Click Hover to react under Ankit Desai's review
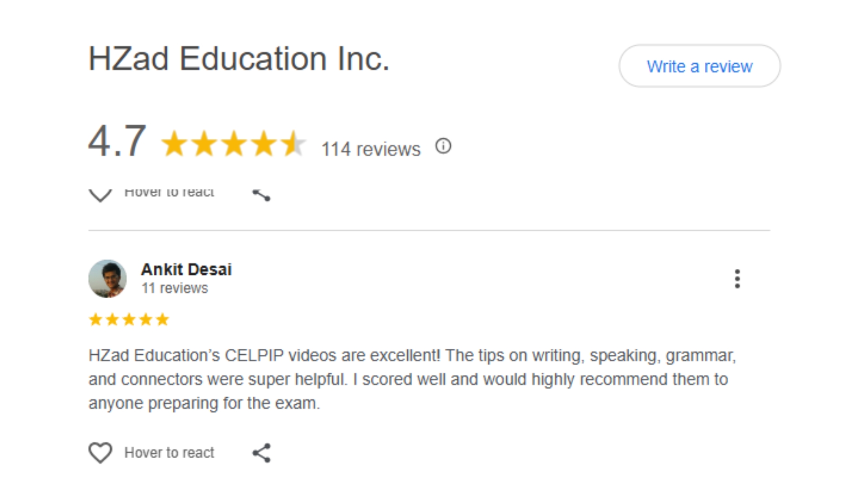Screen dimensions: 868x488 coord(169,453)
